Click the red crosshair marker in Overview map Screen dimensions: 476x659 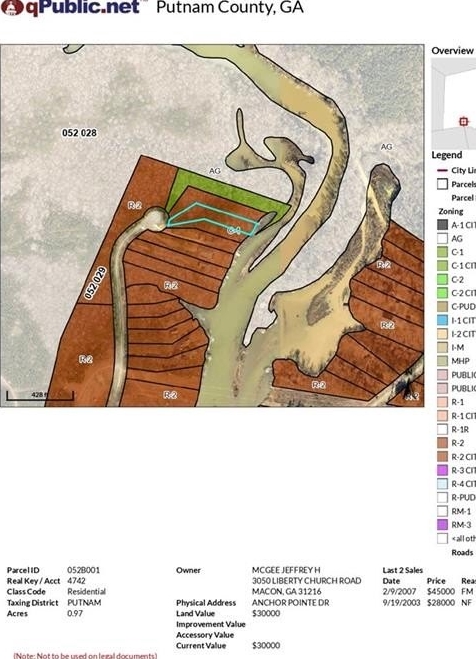(463, 121)
